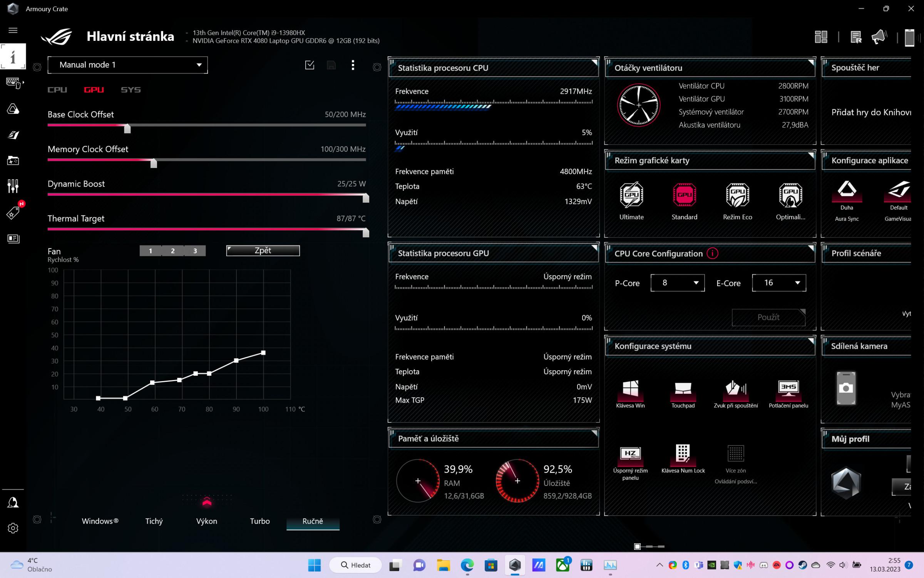Open the Game Library sidebar icon

13,160
